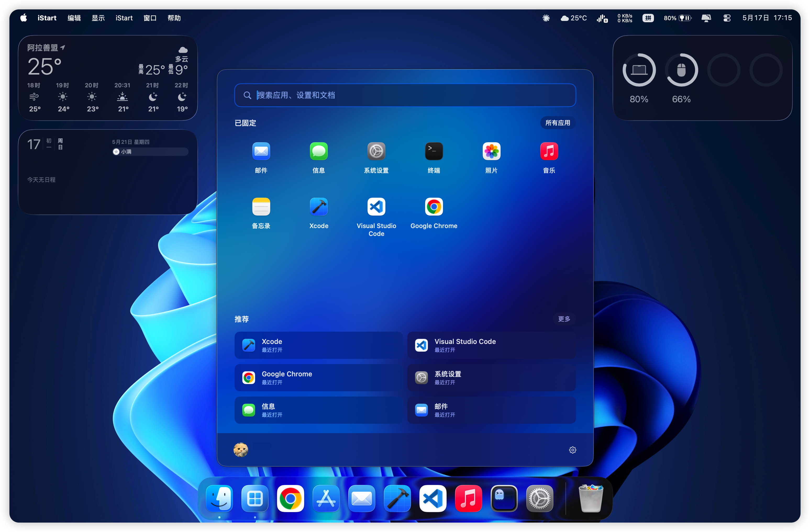Open the pinned 音乐 (Music) app
Viewport: 810px width, 532px height.
549,151
